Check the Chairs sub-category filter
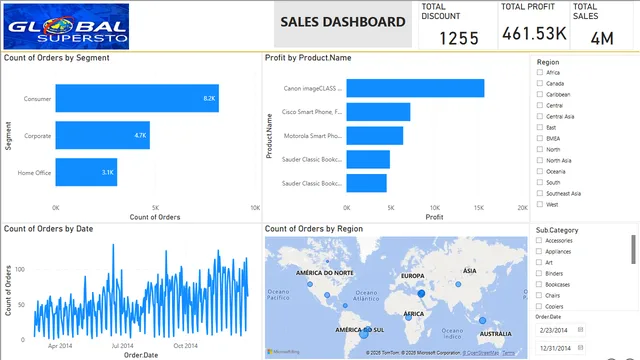The width and height of the screenshot is (640, 360). point(539,295)
